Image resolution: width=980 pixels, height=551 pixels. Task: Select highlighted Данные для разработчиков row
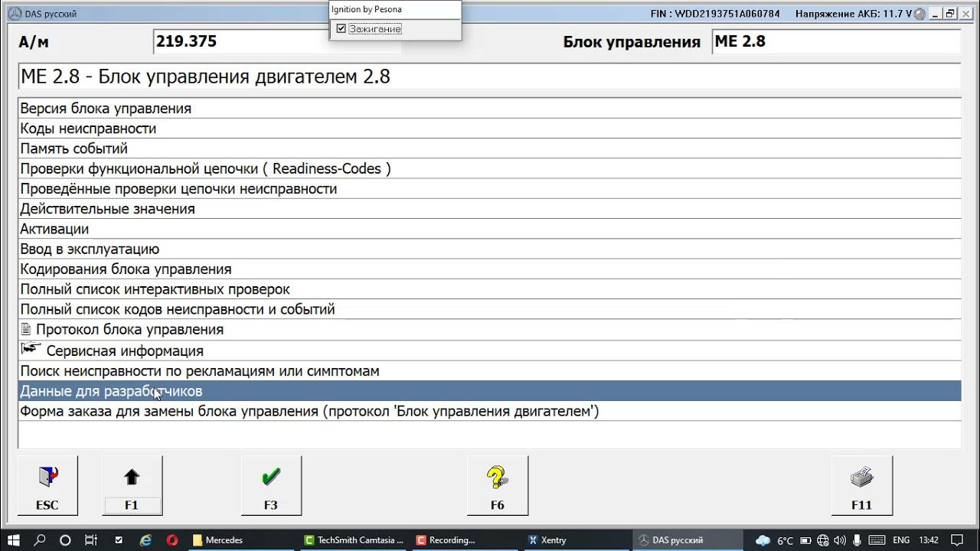pyautogui.click(x=490, y=391)
